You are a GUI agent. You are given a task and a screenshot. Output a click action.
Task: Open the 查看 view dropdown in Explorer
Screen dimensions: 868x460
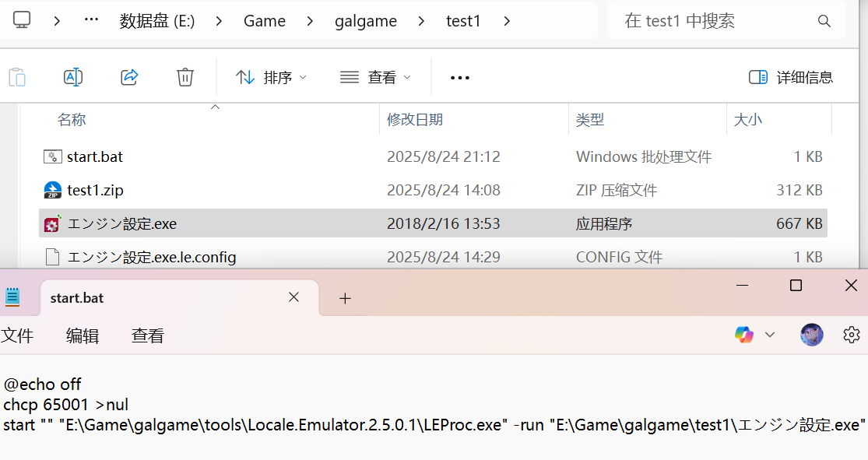pos(376,77)
